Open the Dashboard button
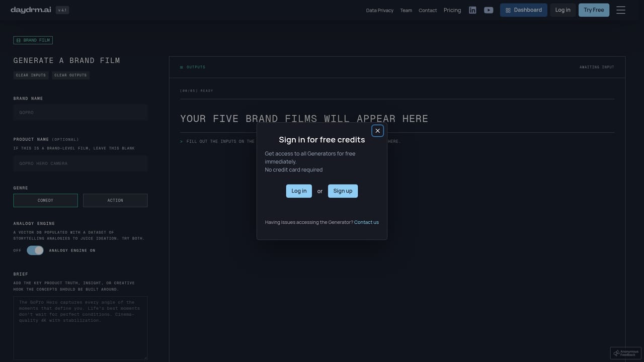 [524, 10]
